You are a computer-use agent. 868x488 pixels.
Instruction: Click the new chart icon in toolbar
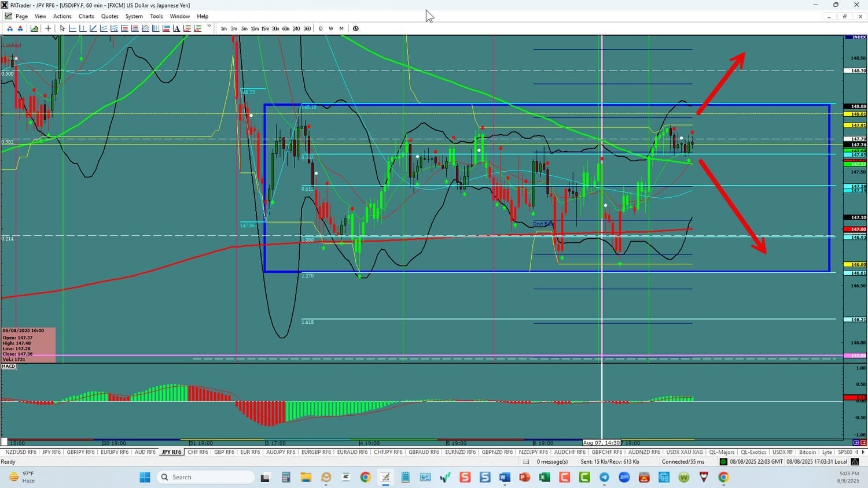(x=35, y=28)
